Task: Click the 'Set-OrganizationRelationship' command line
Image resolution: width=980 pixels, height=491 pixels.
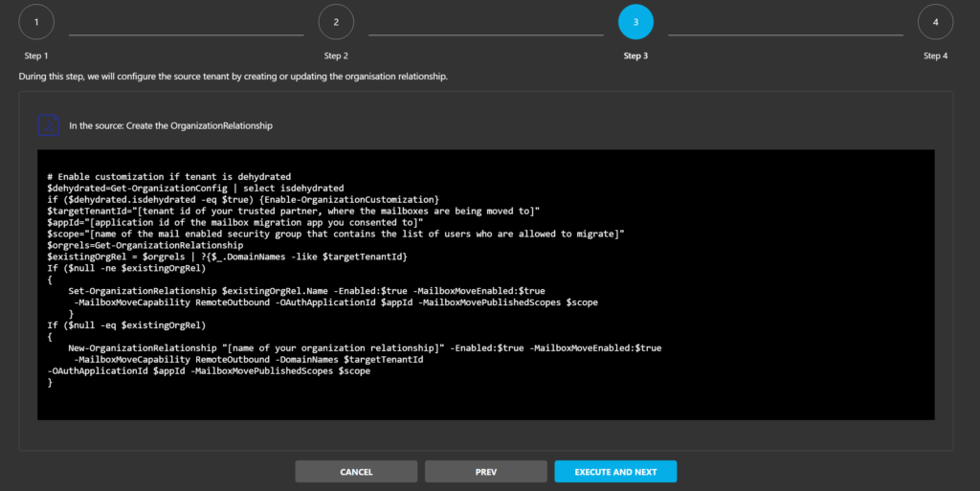Action: coord(306,291)
